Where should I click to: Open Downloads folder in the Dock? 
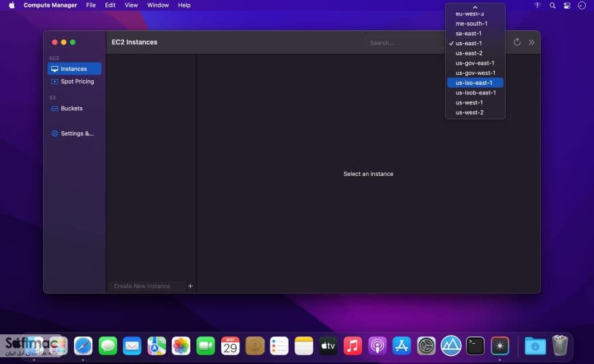535,346
